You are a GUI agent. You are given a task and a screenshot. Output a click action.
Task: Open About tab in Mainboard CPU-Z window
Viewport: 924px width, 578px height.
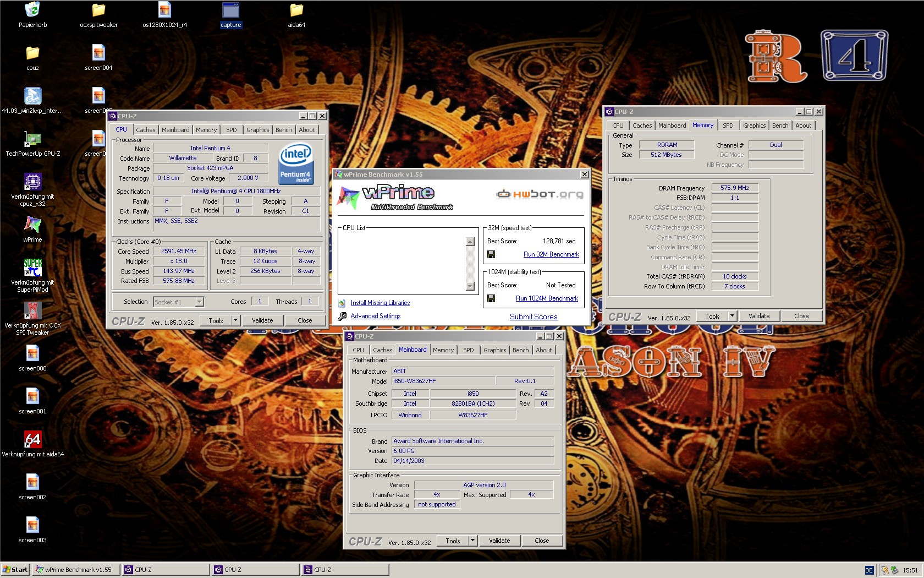[x=544, y=350]
